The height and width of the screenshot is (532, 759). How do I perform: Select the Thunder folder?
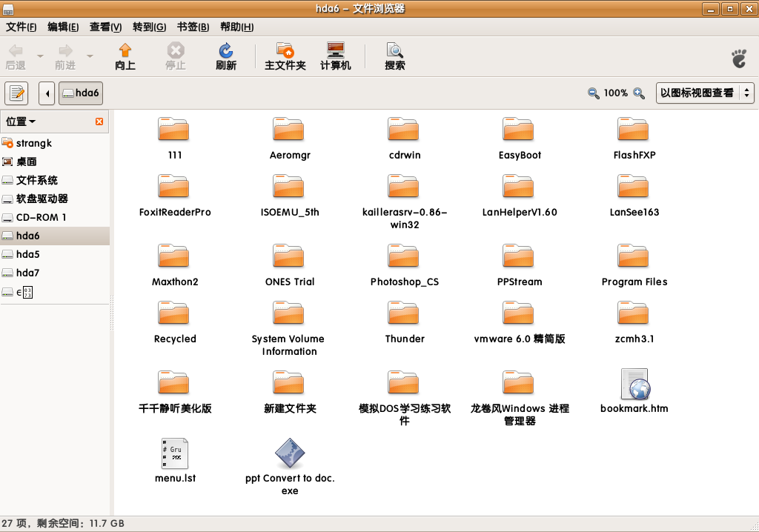pos(403,313)
